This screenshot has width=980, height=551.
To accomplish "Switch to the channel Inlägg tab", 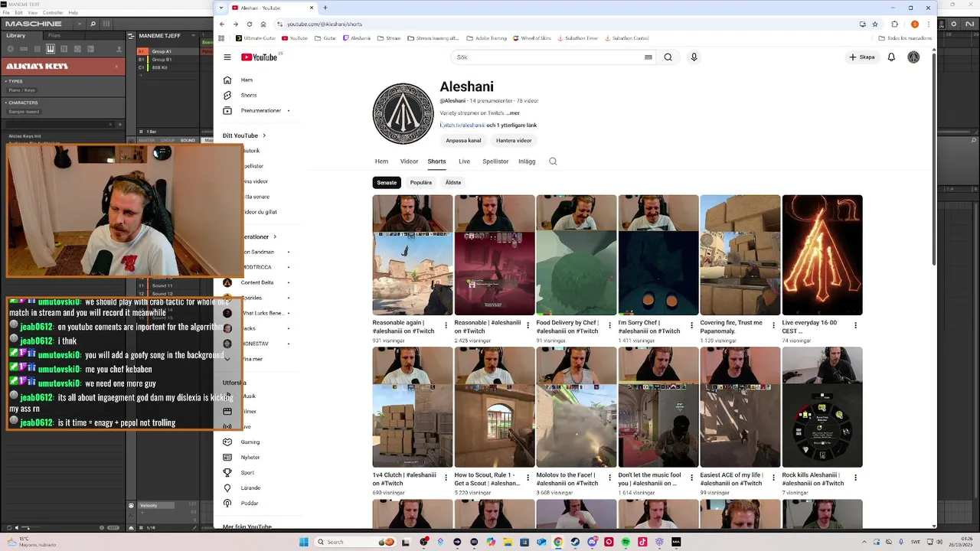I will (x=527, y=161).
